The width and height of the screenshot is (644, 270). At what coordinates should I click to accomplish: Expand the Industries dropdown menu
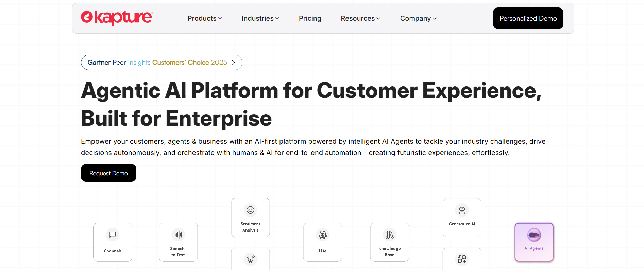tap(260, 18)
